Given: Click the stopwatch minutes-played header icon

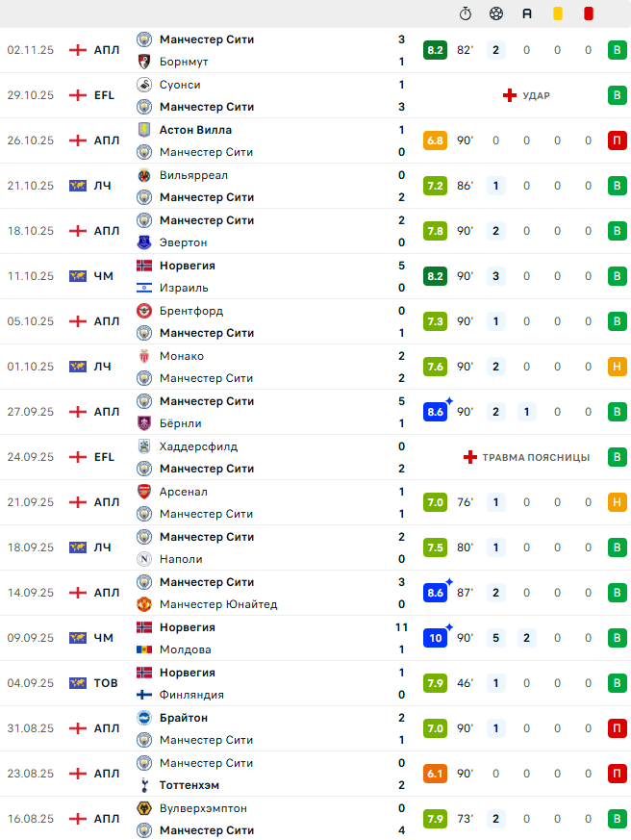Looking at the screenshot, I should [x=466, y=13].
